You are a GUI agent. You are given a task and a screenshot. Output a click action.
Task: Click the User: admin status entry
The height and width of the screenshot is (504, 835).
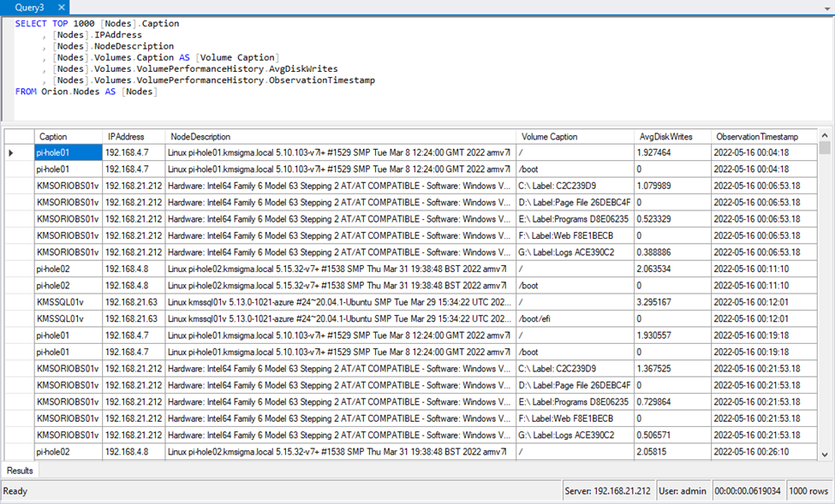click(x=683, y=490)
